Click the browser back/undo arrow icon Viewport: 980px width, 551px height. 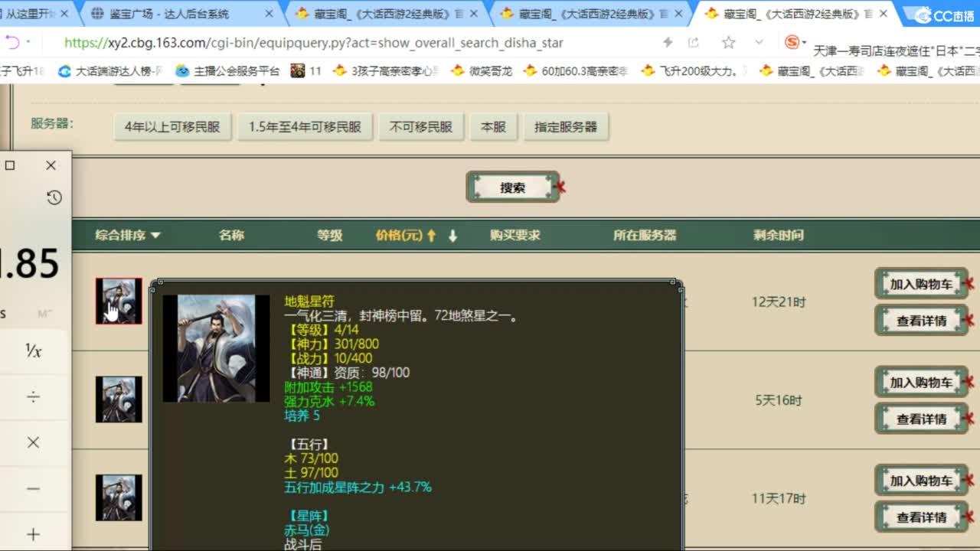(x=12, y=42)
